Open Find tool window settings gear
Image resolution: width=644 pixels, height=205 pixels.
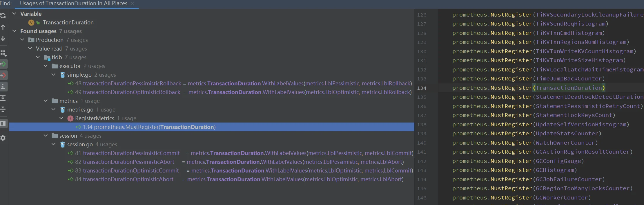tap(3, 138)
